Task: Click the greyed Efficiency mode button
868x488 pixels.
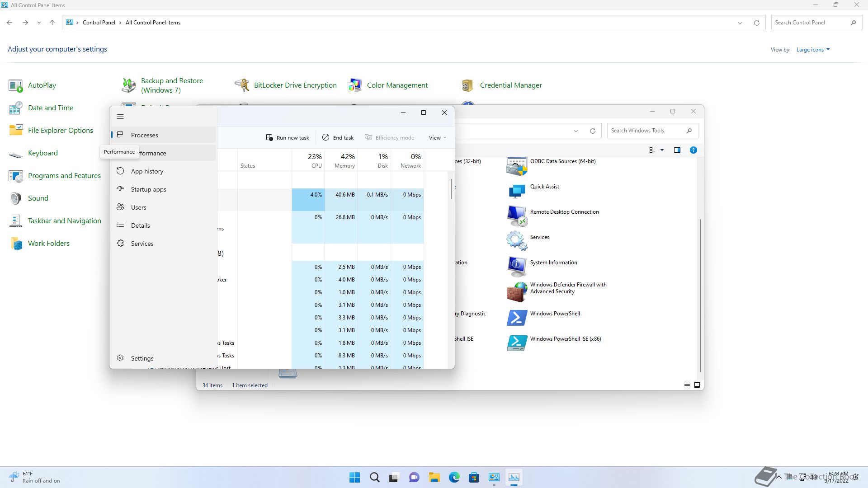Action: [389, 138]
